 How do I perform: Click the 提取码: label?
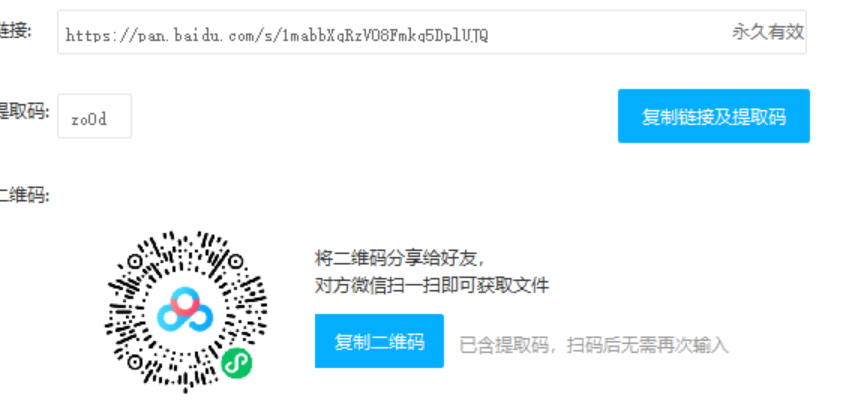coord(24,112)
